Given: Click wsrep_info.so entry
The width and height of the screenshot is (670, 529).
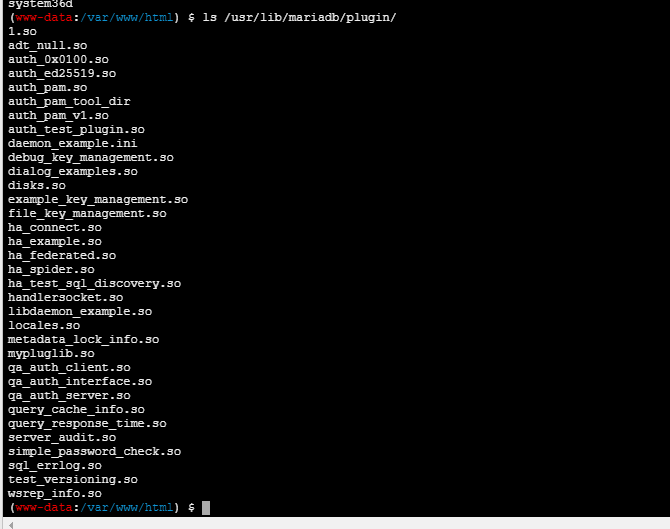Looking at the screenshot, I should [x=55, y=494].
